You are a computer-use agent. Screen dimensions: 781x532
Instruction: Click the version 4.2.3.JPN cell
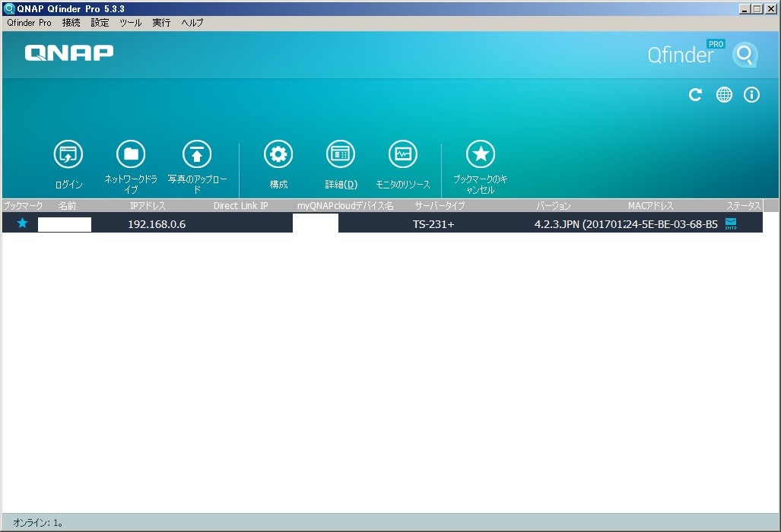tap(579, 224)
